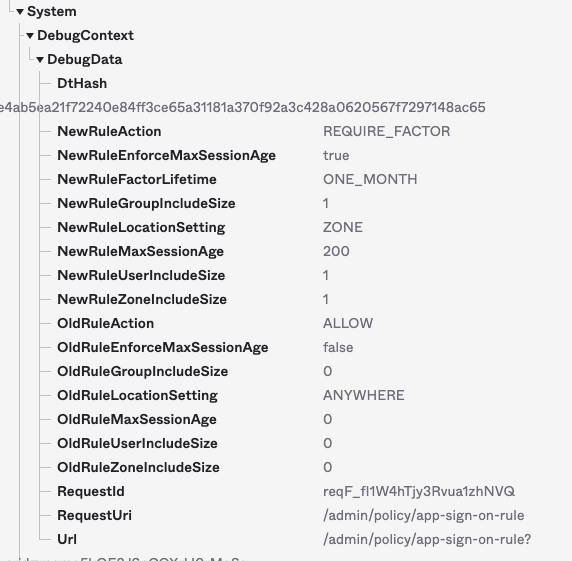Screen dimensions: 572x561
Task: Select the RequestUri key label
Action: [94, 516]
